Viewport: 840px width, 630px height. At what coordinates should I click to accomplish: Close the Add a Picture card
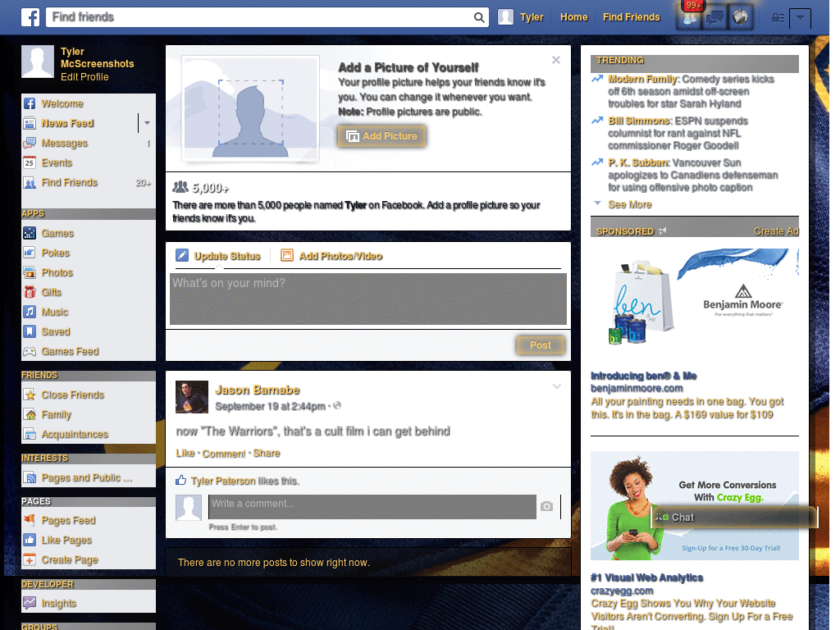(x=556, y=60)
